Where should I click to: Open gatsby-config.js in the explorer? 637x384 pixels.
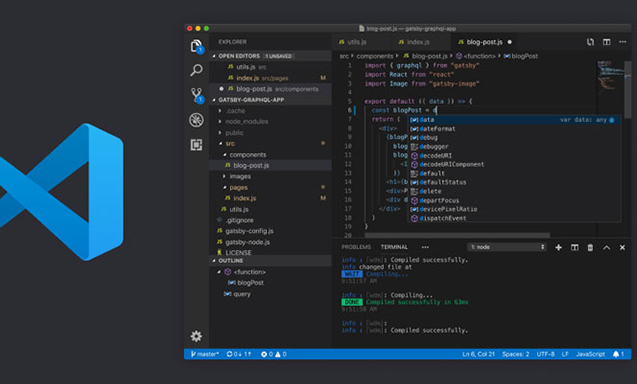pos(271,231)
